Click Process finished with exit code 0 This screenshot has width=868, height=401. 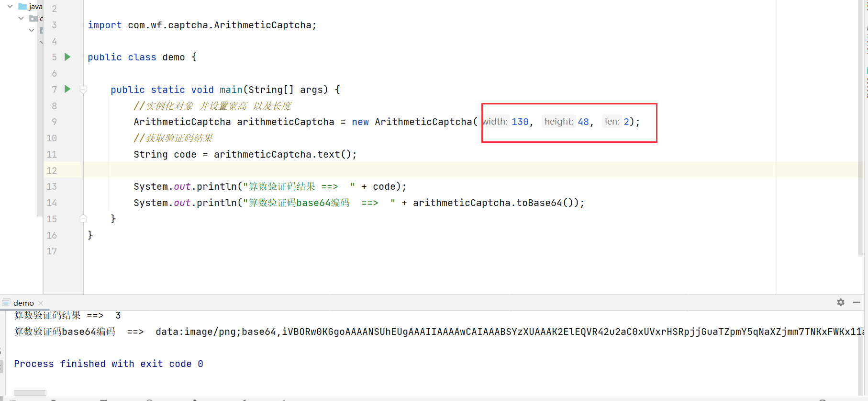click(109, 364)
